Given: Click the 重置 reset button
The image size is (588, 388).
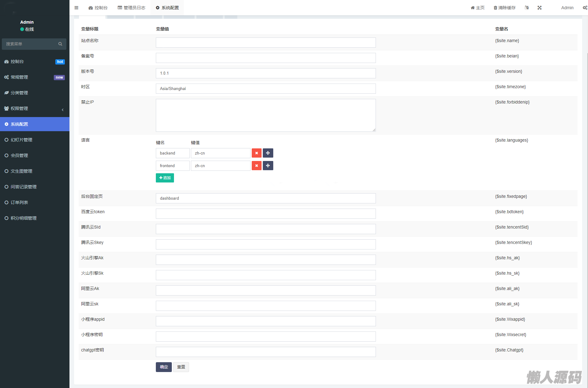Looking at the screenshot, I should (x=181, y=367).
